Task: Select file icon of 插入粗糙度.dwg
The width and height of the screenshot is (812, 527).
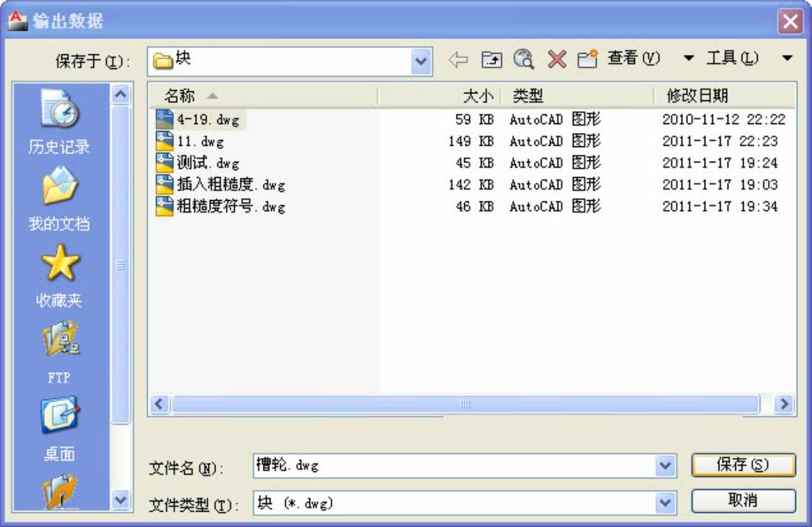Action: (x=164, y=185)
